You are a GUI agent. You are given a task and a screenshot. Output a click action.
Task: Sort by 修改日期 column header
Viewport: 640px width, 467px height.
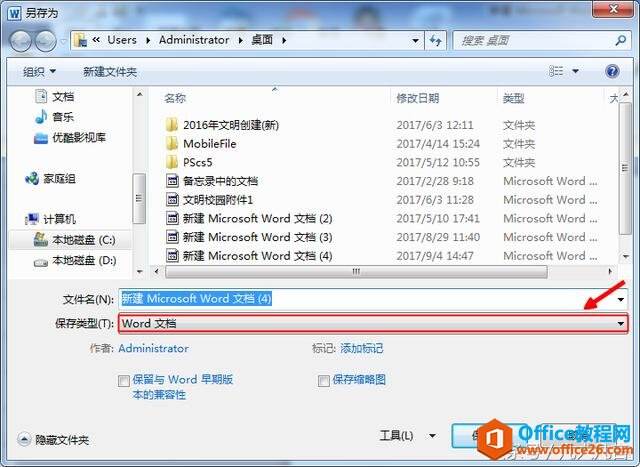418,98
